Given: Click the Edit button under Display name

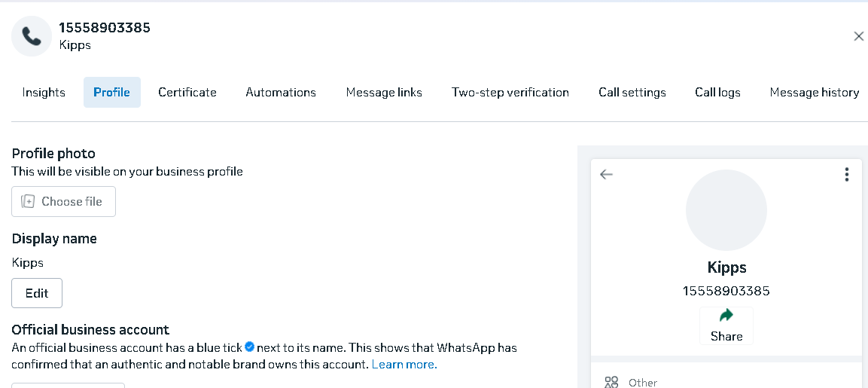Looking at the screenshot, I should (x=37, y=293).
